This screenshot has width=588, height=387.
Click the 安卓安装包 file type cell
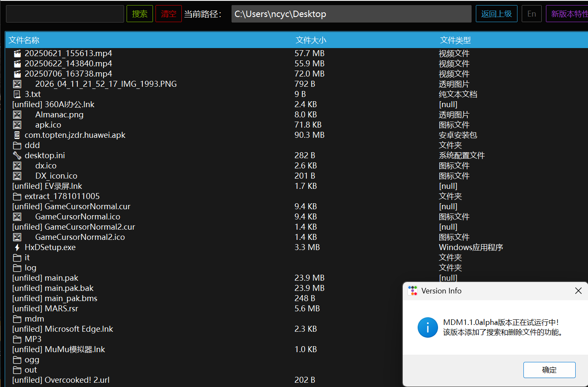[x=458, y=135]
